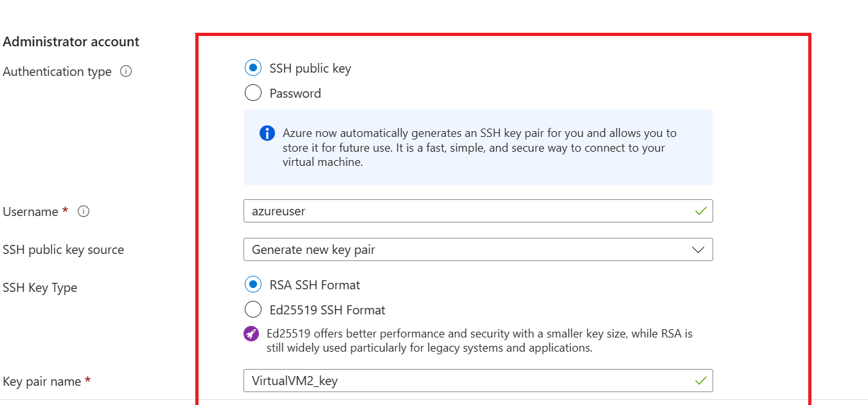The height and width of the screenshot is (405, 868).
Task: Click the Key pair name label
Action: coord(42,381)
